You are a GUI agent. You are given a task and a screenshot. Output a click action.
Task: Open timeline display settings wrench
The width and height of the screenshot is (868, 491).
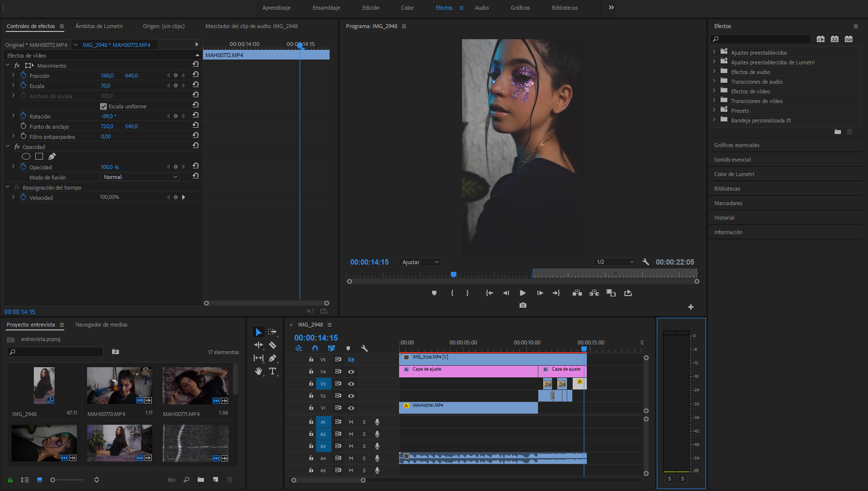click(364, 348)
